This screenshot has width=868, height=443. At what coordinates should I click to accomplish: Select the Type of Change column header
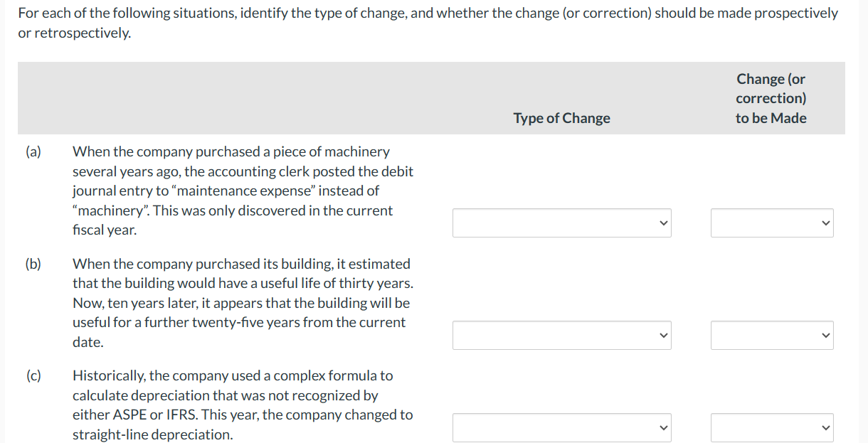coord(561,117)
